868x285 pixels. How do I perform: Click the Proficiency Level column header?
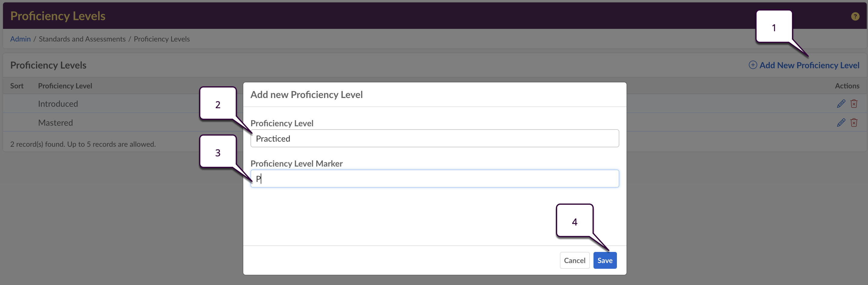click(65, 86)
